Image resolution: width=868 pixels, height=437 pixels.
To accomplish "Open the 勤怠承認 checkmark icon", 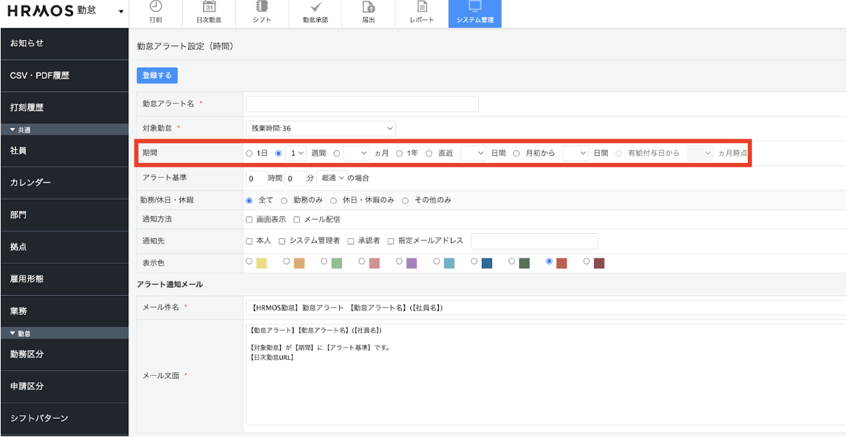I will point(315,7).
